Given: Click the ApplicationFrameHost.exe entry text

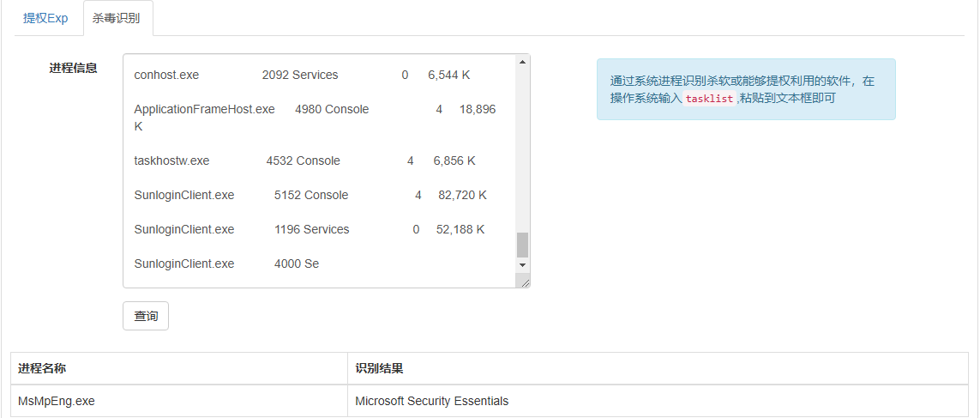Looking at the screenshot, I should 205,109.
